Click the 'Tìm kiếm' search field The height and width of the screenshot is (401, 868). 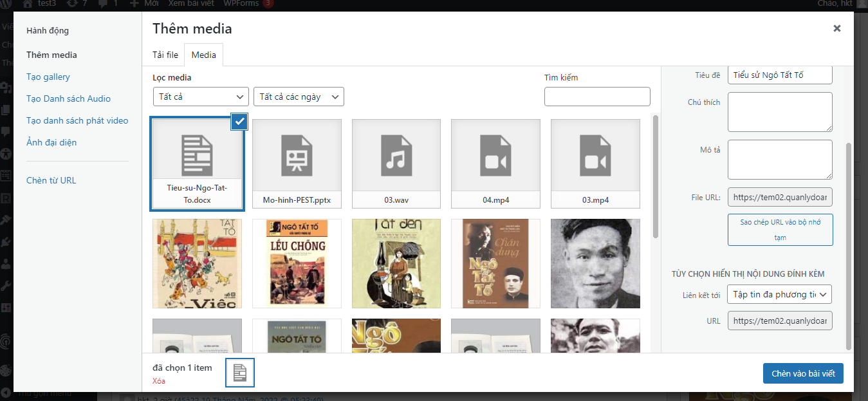(x=597, y=97)
